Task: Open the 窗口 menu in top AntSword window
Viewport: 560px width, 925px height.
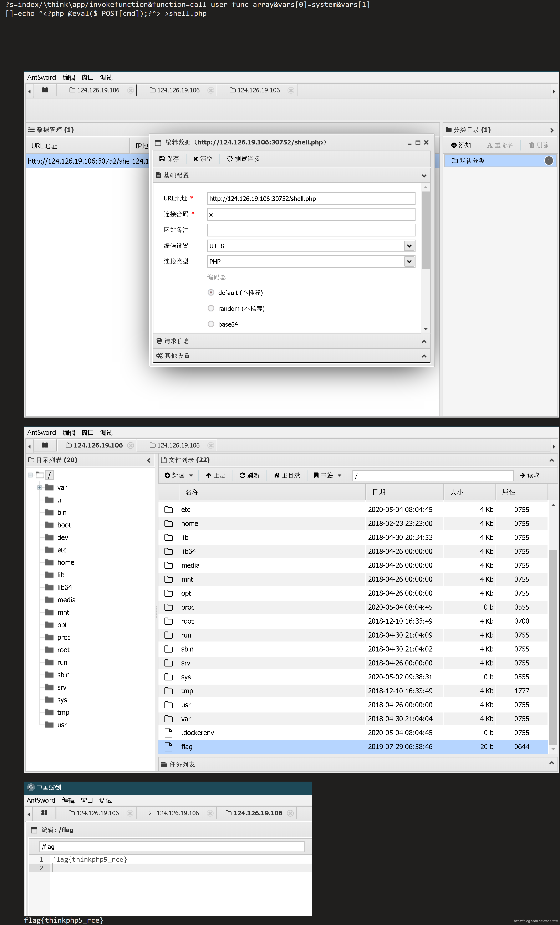Action: click(87, 78)
